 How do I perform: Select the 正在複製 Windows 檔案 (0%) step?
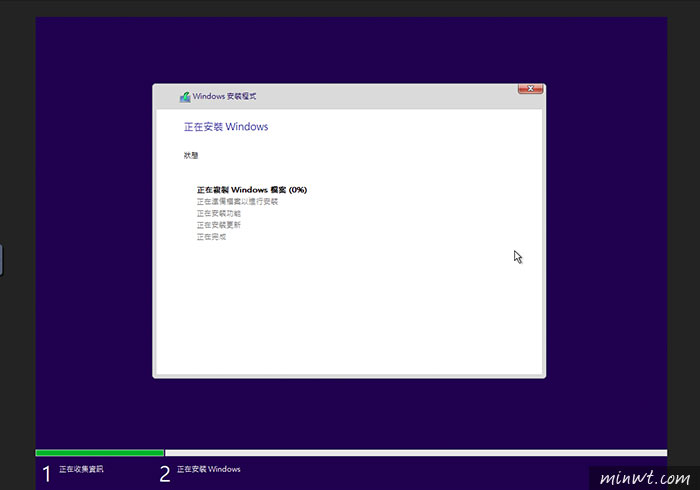[x=252, y=190]
